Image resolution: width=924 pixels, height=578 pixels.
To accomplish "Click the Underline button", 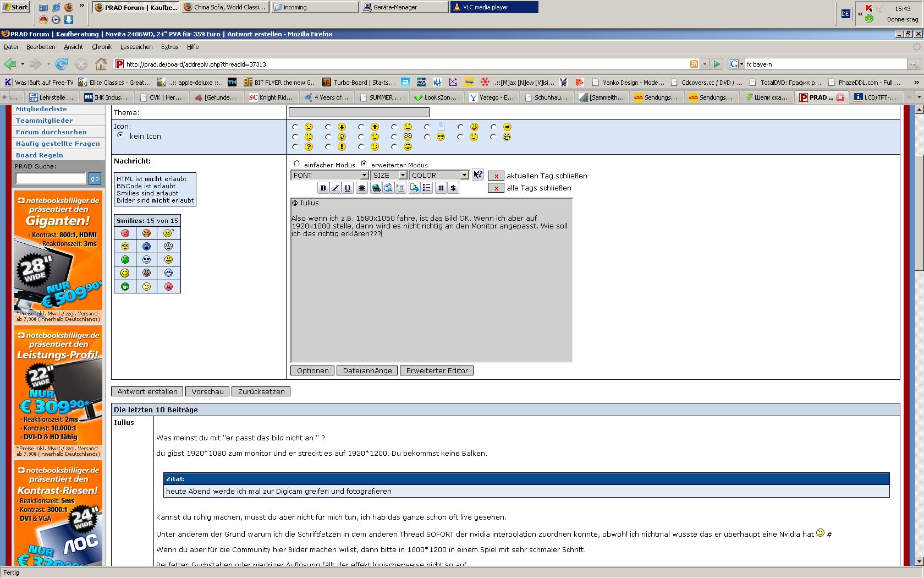I will (348, 188).
